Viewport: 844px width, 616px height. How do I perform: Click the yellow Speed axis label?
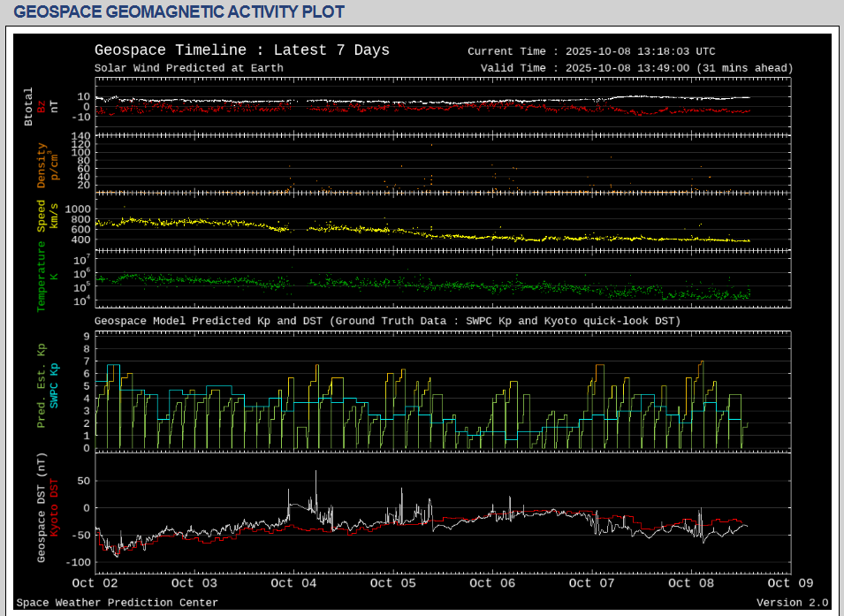[x=42, y=217]
